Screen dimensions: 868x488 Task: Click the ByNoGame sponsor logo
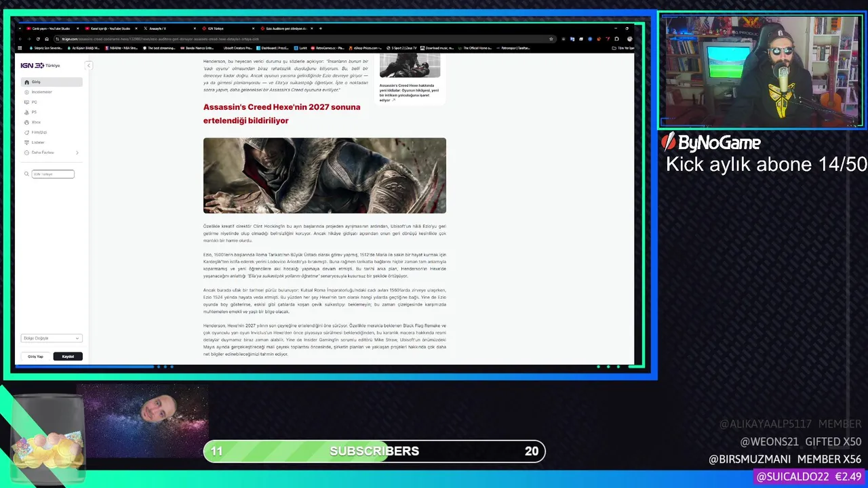pos(711,142)
